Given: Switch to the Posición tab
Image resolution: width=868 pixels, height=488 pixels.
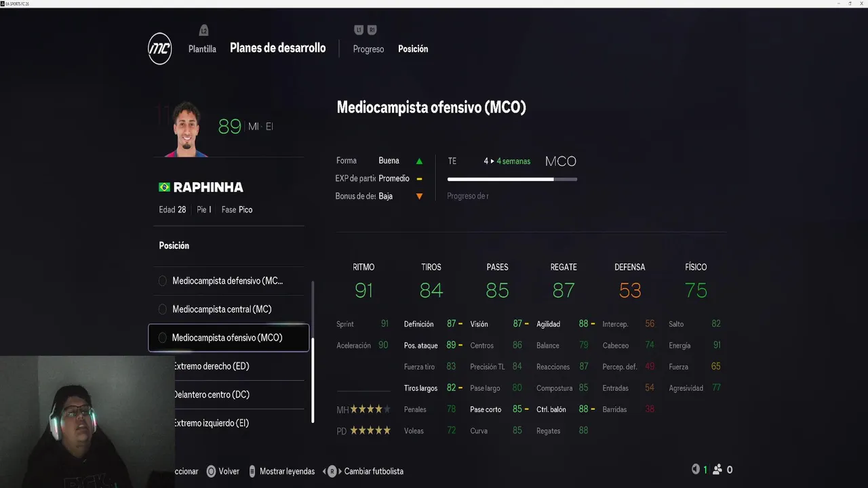Looking at the screenshot, I should pyautogui.click(x=413, y=49).
